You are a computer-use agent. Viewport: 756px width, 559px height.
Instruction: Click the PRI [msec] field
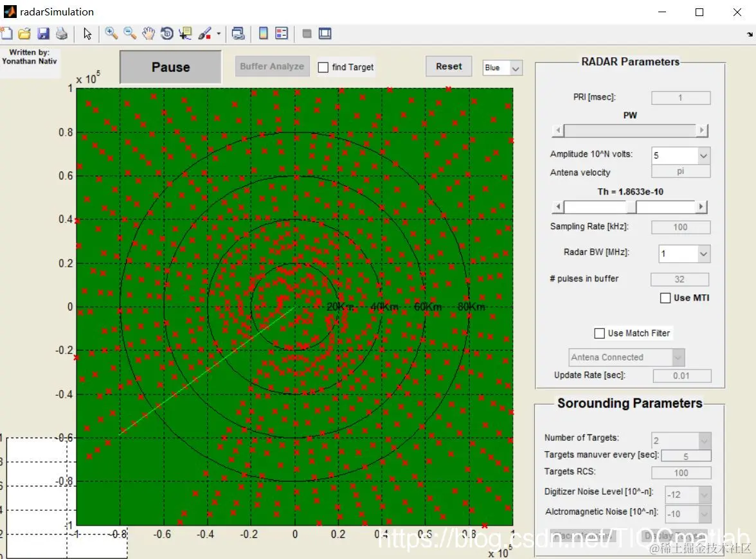pyautogui.click(x=680, y=98)
